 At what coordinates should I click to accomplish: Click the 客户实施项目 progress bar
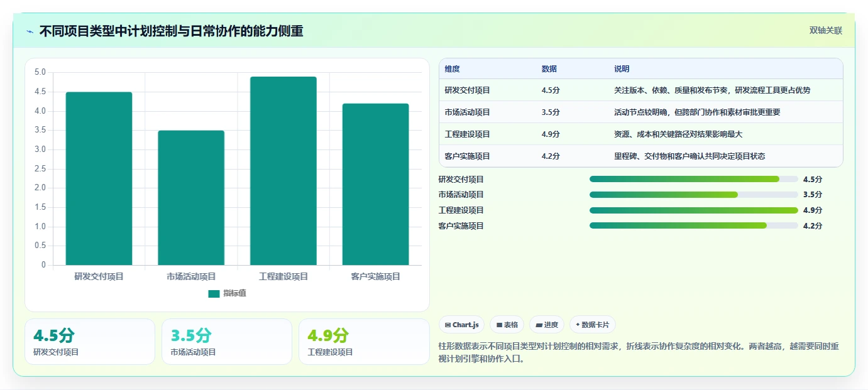[x=694, y=225]
